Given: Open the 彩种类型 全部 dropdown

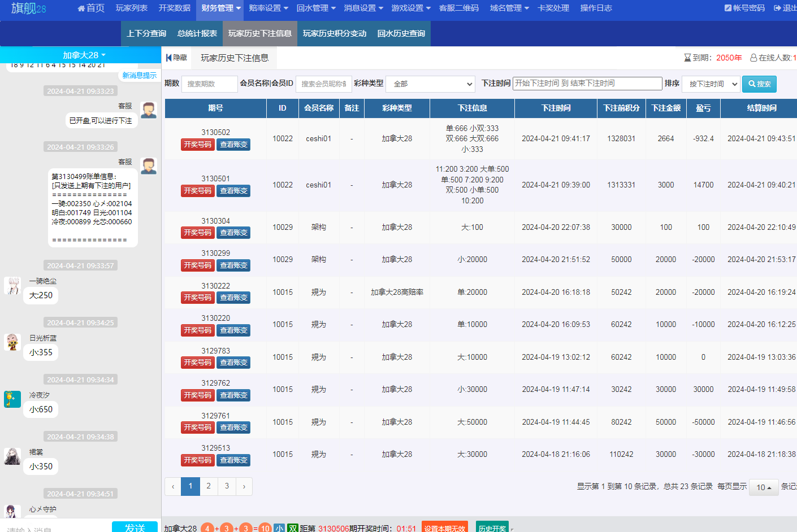Looking at the screenshot, I should [x=430, y=84].
